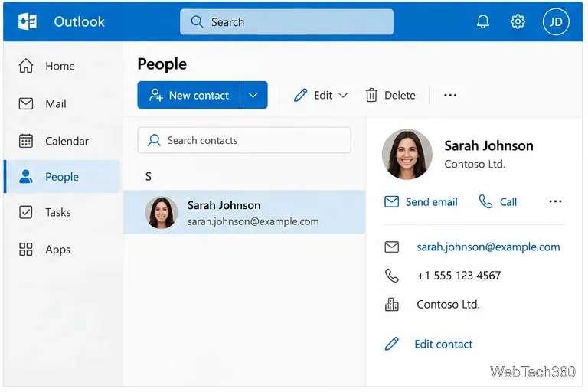Screen dimensions: 588x392
Task: Click the phone number +1 555 123 4567
Action: coord(459,276)
